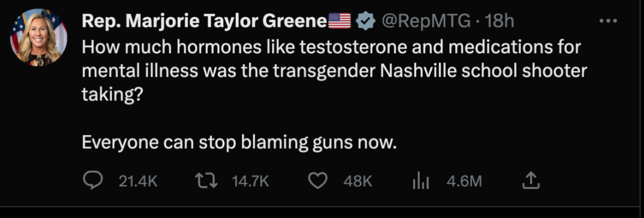Click the blue verified checkmark badge

(x=365, y=21)
